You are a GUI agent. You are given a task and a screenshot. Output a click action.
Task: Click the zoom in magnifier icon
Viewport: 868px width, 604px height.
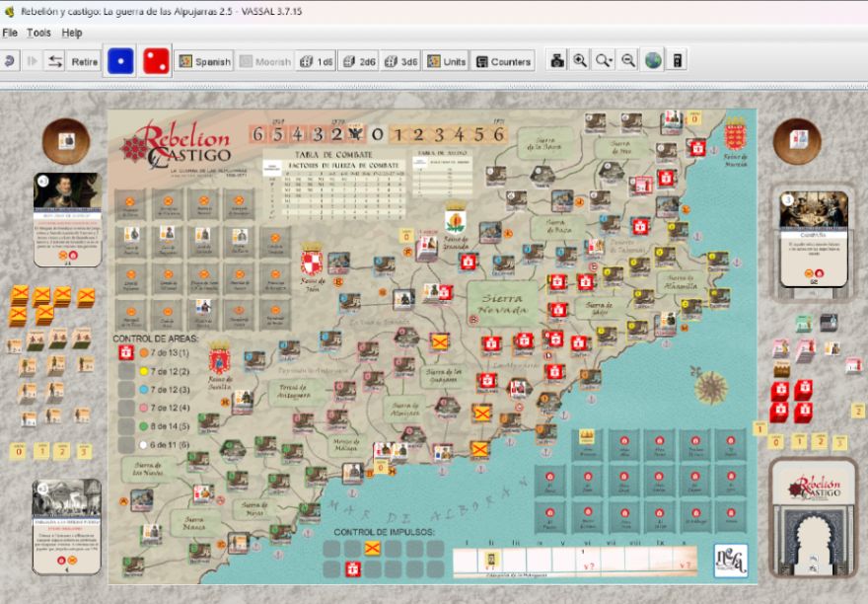pos(580,60)
